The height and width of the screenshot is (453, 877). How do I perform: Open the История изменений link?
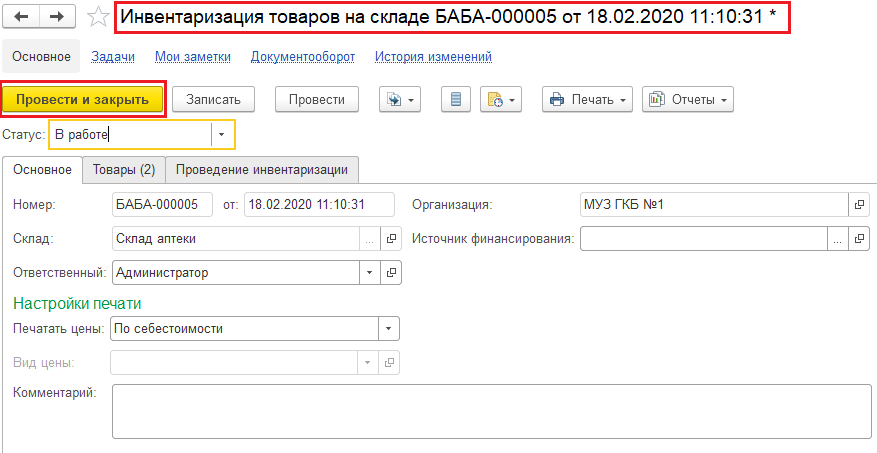coord(433,56)
